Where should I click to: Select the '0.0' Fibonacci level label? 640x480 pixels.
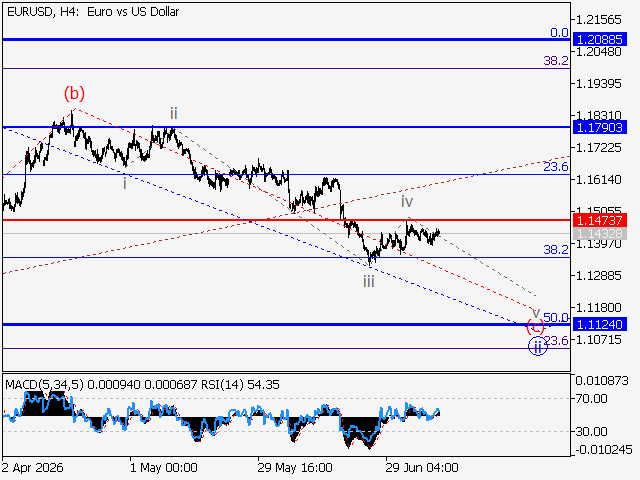pyautogui.click(x=559, y=33)
